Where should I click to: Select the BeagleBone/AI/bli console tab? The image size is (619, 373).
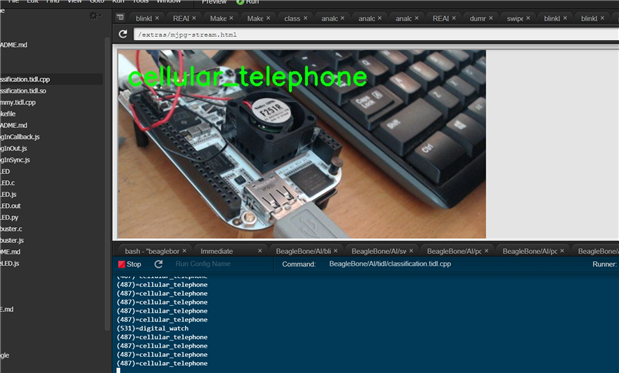(303, 251)
